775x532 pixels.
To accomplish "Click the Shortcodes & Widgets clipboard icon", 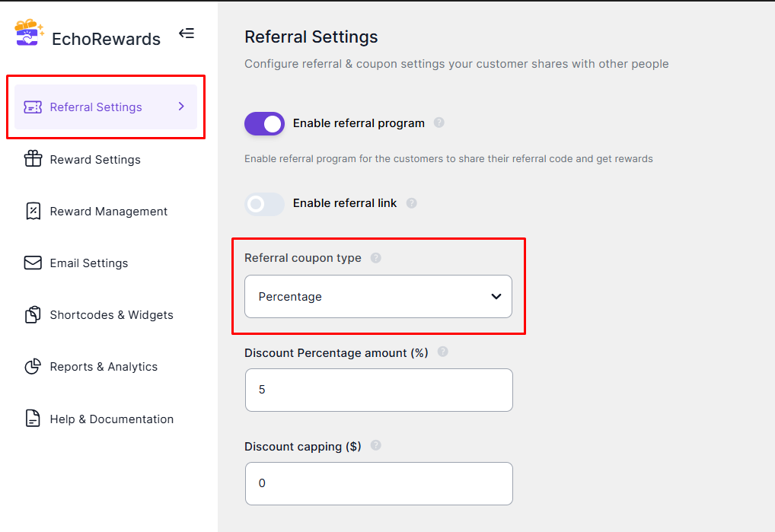I will (x=33, y=314).
